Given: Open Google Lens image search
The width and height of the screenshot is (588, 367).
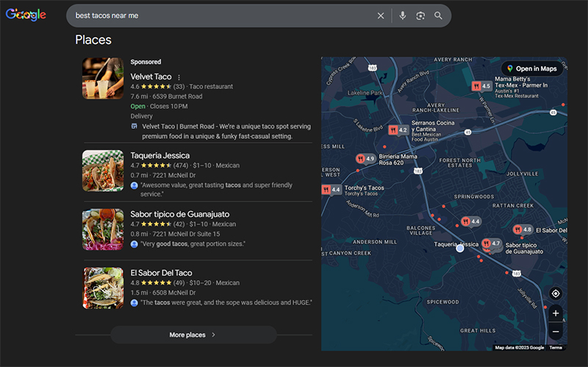Looking at the screenshot, I should [x=420, y=15].
